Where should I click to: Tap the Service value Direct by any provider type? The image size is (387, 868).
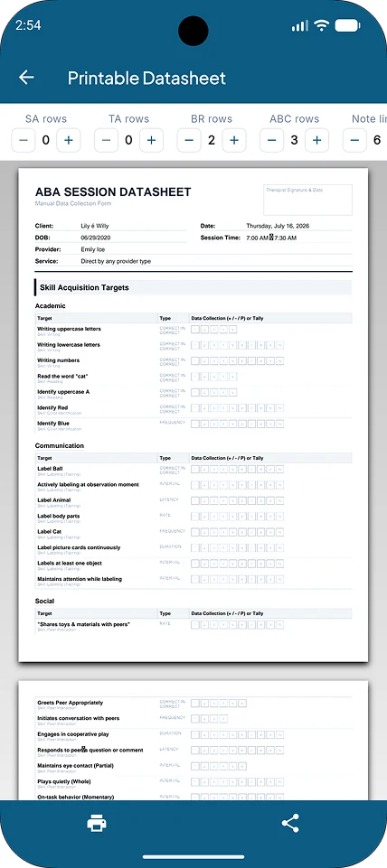click(x=116, y=261)
